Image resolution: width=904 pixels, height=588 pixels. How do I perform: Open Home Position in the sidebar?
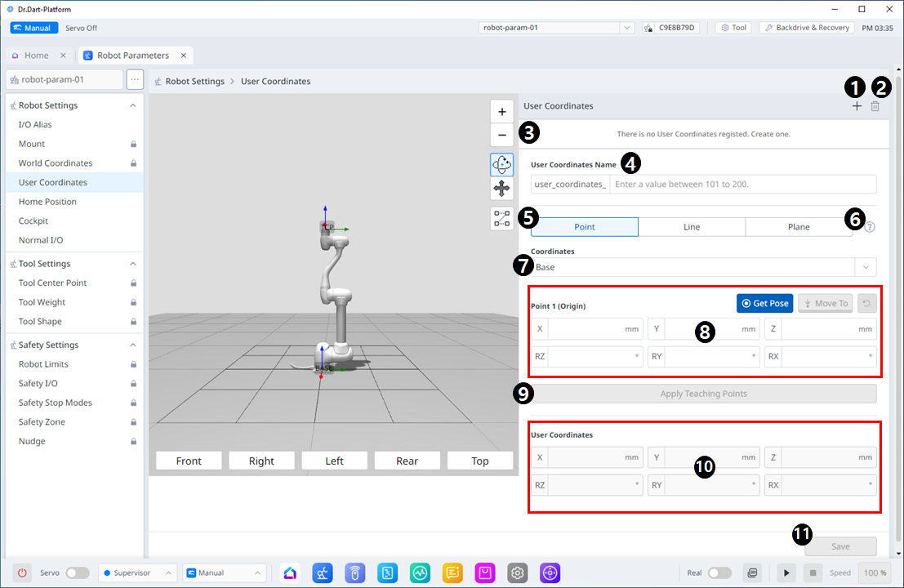(47, 202)
